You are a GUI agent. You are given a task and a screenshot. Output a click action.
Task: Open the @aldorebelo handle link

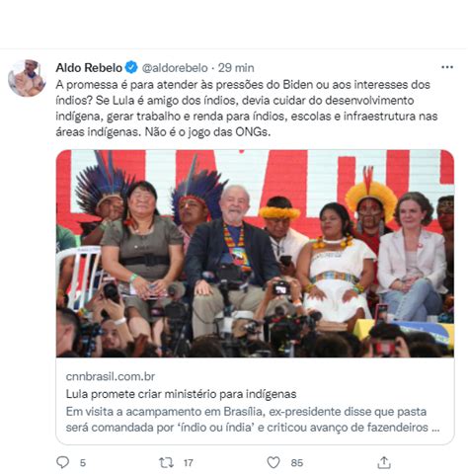[x=175, y=68]
